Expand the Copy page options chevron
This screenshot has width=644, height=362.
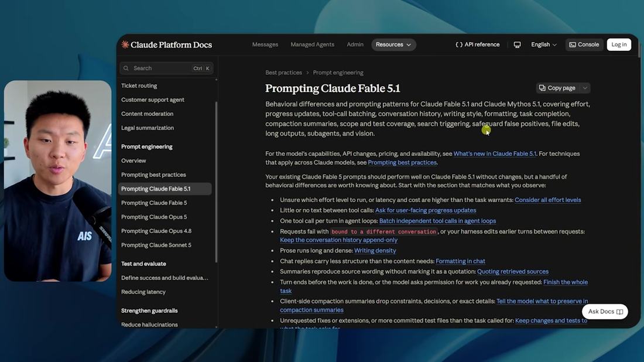pyautogui.click(x=585, y=88)
